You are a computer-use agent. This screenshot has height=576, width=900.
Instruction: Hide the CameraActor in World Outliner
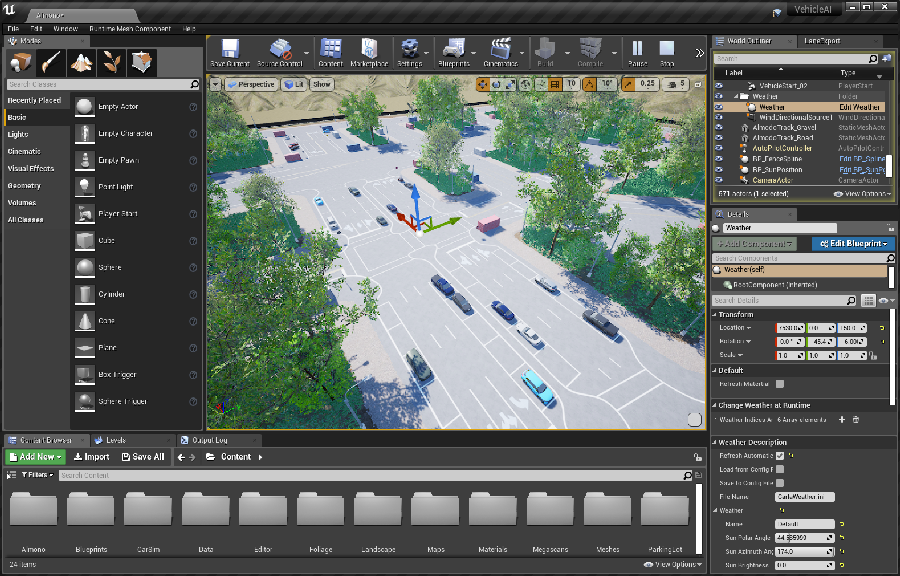[718, 180]
